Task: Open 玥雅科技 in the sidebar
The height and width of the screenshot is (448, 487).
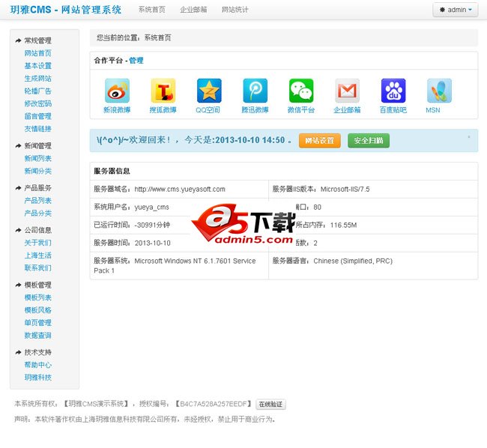Action: point(38,378)
